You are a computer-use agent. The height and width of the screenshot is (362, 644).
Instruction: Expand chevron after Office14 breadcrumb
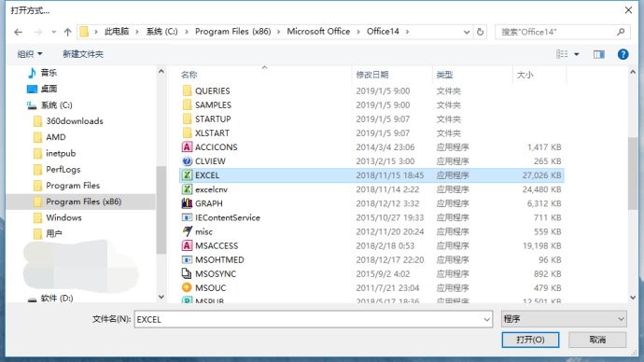tap(408, 32)
